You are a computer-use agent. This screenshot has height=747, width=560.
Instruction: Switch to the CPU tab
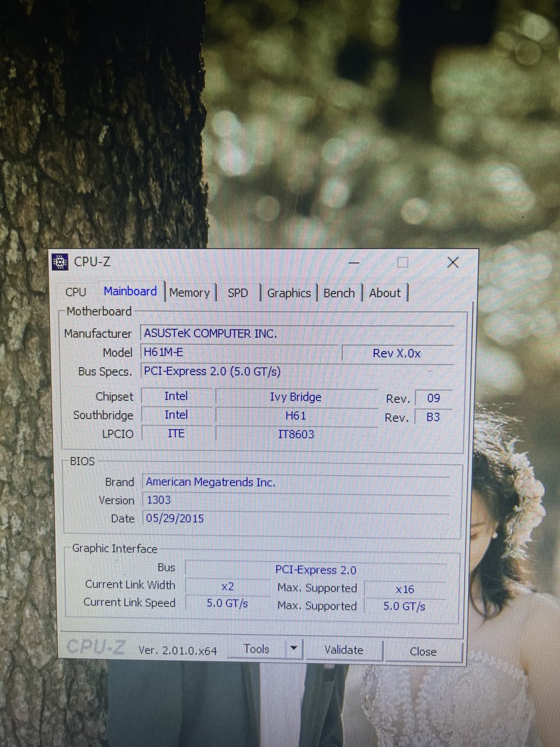(x=76, y=292)
